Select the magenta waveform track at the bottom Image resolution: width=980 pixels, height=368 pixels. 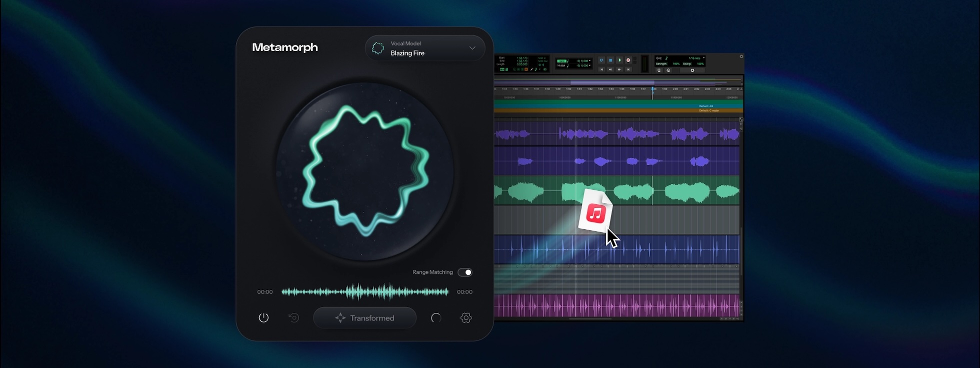[616, 305]
